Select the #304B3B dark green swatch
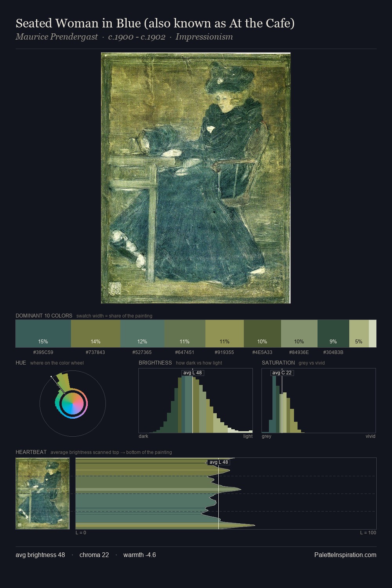The width and height of the screenshot is (392, 588). click(333, 334)
